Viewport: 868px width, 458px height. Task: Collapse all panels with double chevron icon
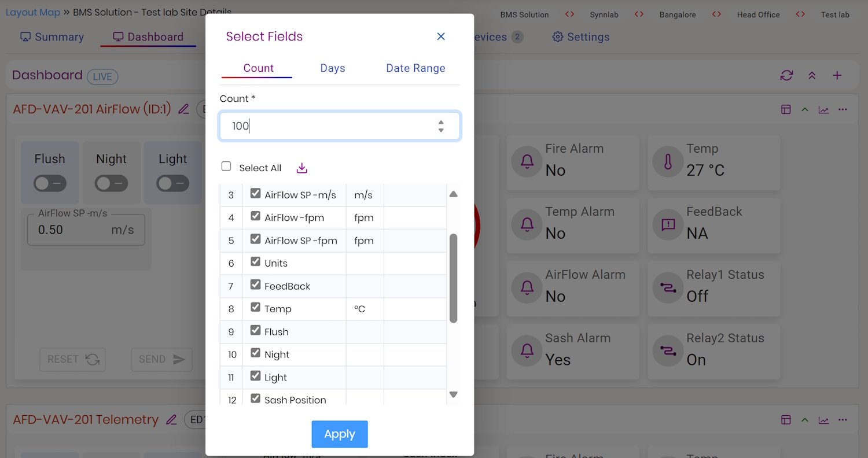tap(812, 75)
